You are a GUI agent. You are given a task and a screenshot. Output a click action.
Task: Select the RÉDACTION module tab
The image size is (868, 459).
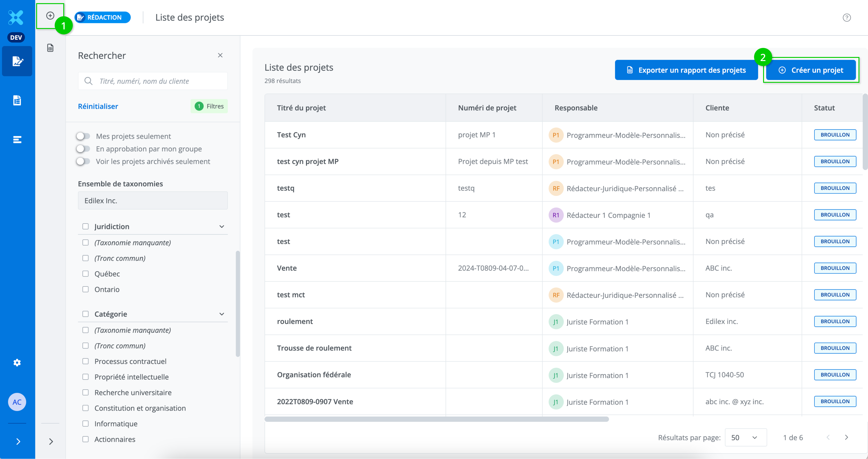[x=103, y=18]
